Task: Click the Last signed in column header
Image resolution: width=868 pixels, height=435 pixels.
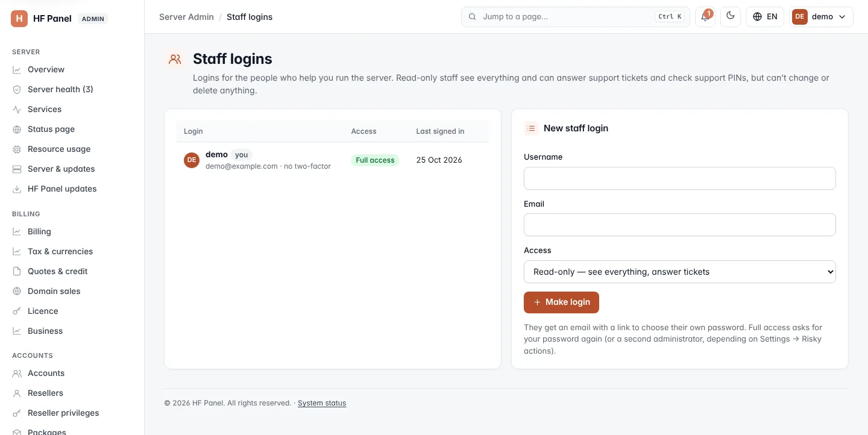Action: [440, 131]
